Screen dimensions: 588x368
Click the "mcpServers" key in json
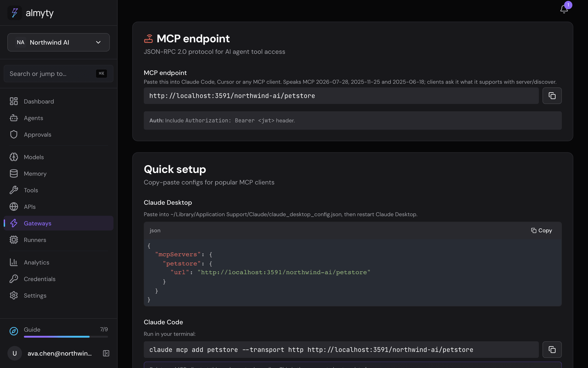[x=178, y=254]
